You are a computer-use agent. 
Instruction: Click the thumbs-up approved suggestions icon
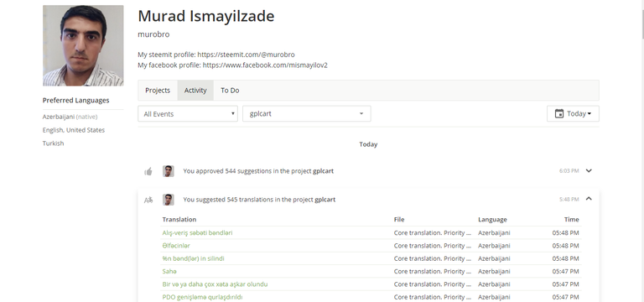[x=148, y=171]
